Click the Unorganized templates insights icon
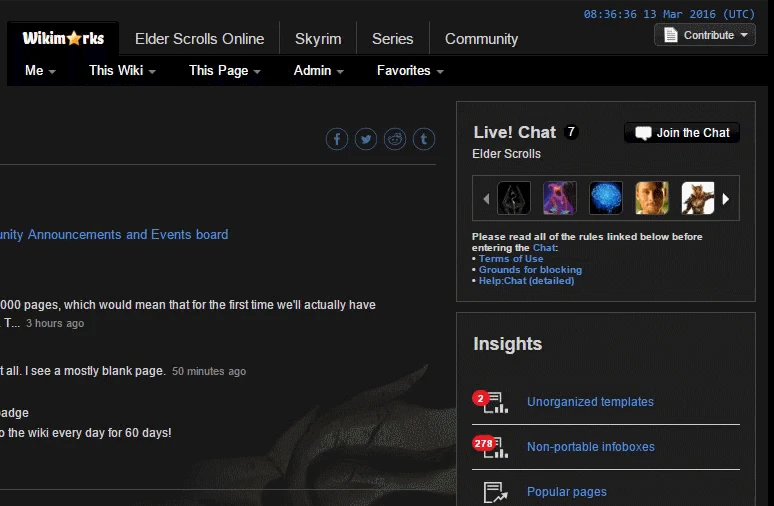Image resolution: width=774 pixels, height=506 pixels. click(x=495, y=402)
